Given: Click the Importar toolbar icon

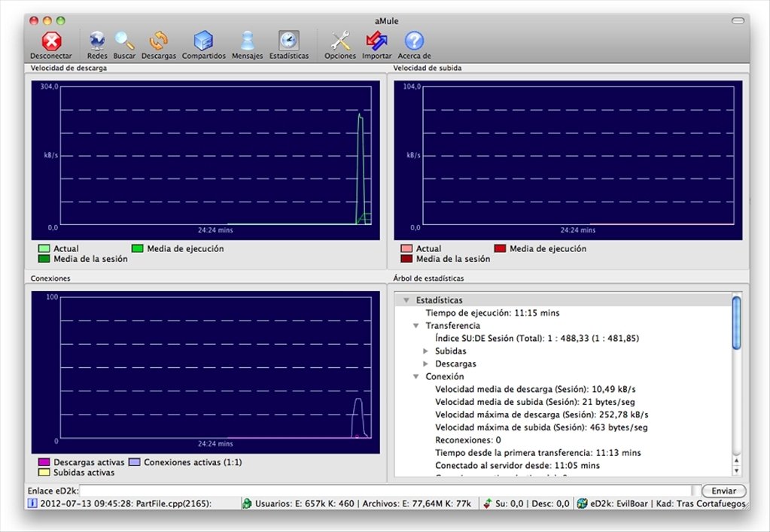Looking at the screenshot, I should tap(376, 41).
